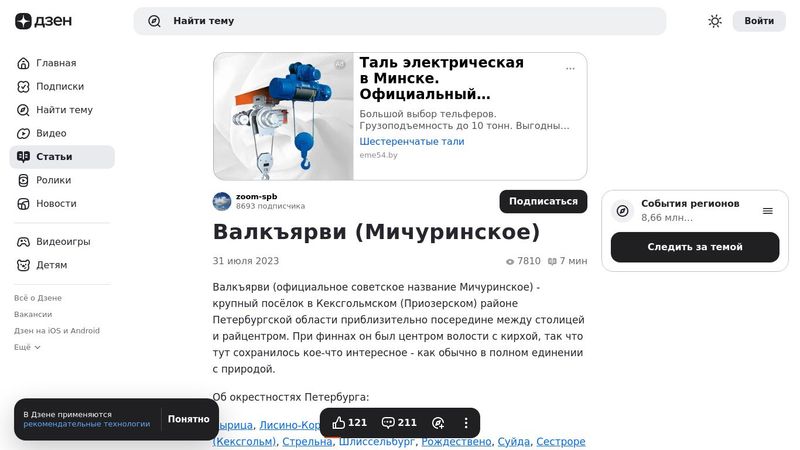Click the Дзен logo icon
Viewport: 800px width, 450px height.
point(23,21)
